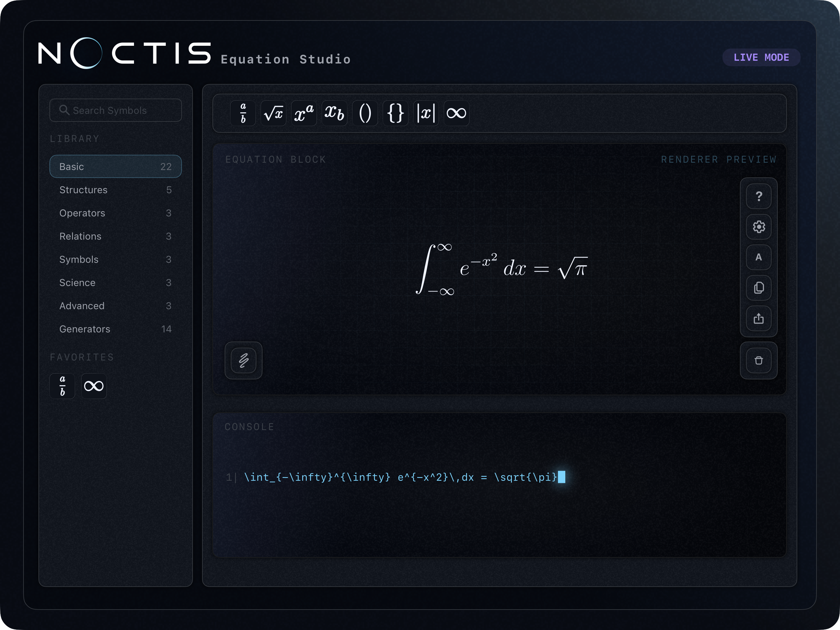This screenshot has width=840, height=630.
Task: Insert absolute value |x| template
Action: coord(426,113)
